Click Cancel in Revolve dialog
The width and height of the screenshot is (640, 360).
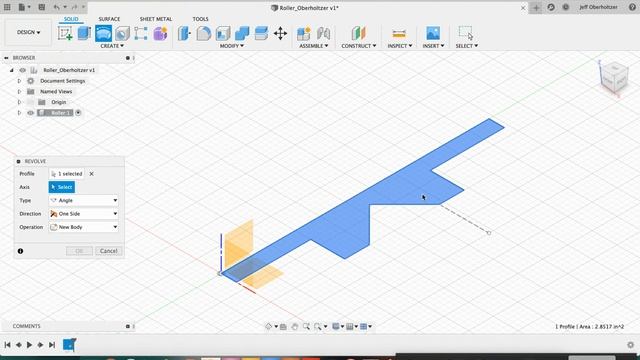point(109,251)
